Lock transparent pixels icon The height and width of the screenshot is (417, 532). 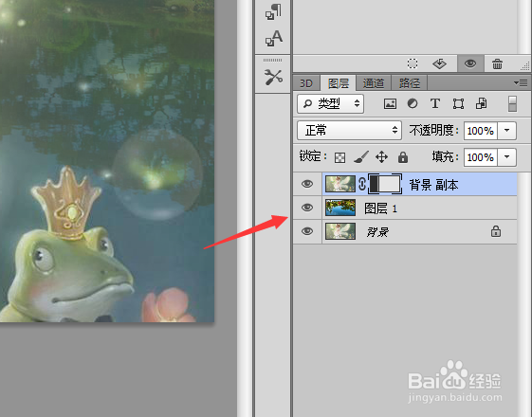coord(339,157)
